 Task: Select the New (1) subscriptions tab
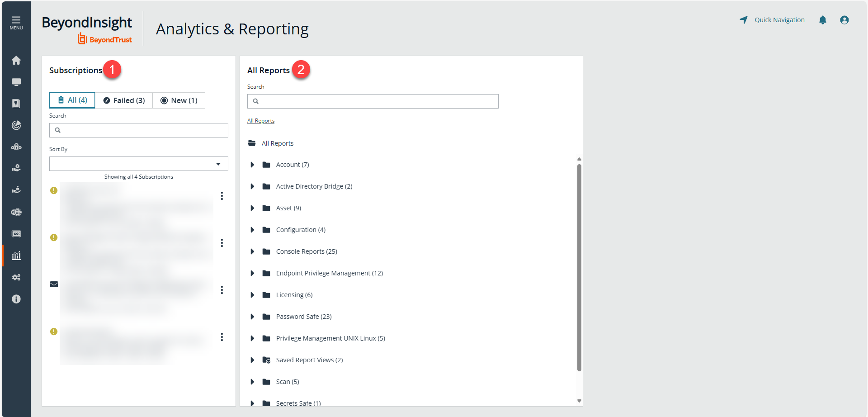coord(179,100)
